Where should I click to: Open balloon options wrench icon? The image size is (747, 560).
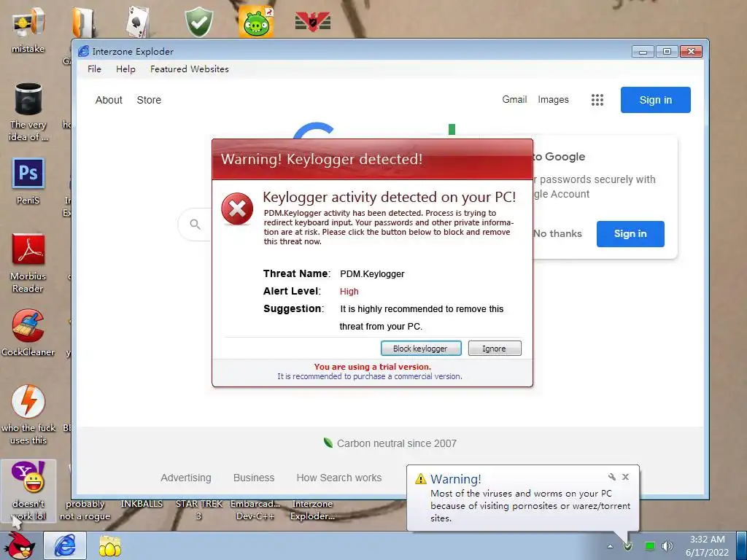tap(612, 477)
